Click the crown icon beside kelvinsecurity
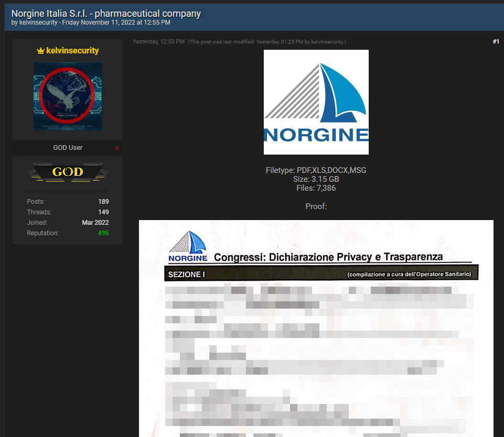The width and height of the screenshot is (504, 437). 40,51
